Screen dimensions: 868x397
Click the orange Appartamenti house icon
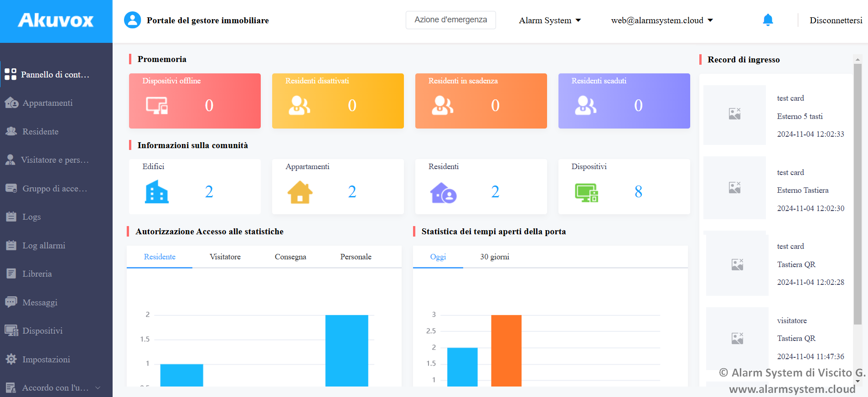[300, 192]
